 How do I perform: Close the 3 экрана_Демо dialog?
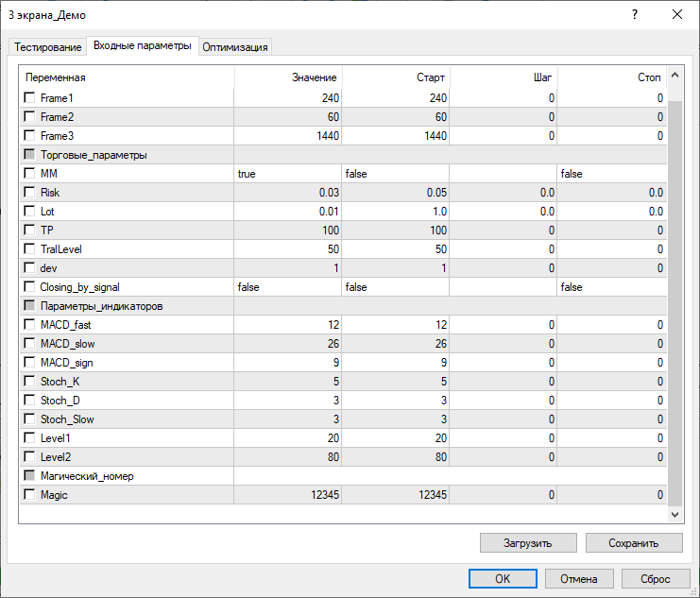[x=676, y=15]
